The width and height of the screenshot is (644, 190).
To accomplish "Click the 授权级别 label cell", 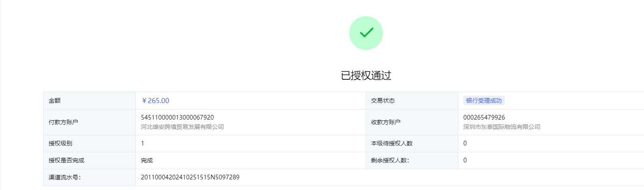I will click(89, 143).
